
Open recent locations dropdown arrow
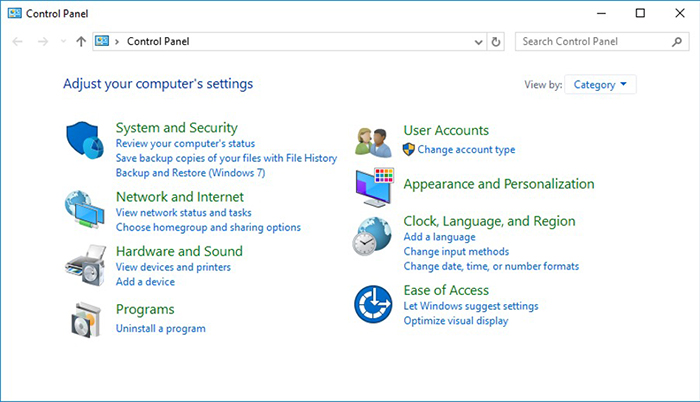64,42
